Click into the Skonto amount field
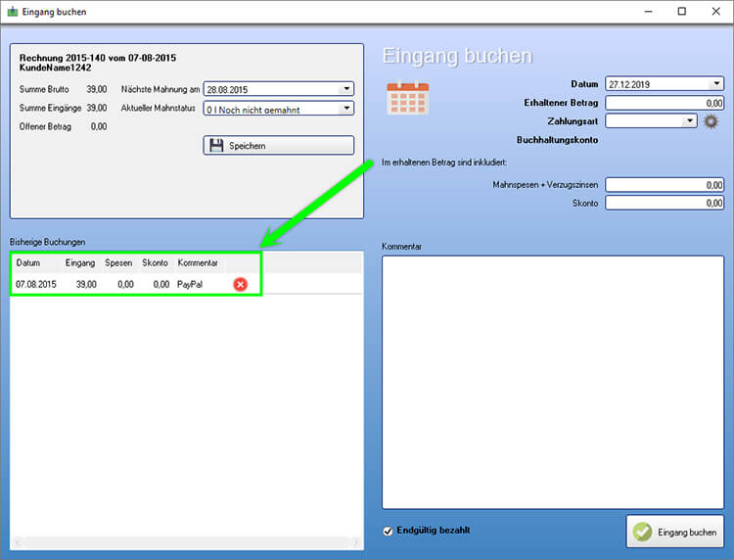The width and height of the screenshot is (734, 560). click(665, 203)
